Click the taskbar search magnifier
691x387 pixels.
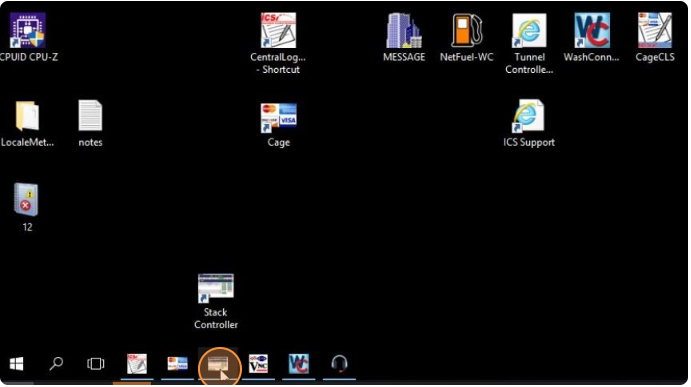coord(56,364)
